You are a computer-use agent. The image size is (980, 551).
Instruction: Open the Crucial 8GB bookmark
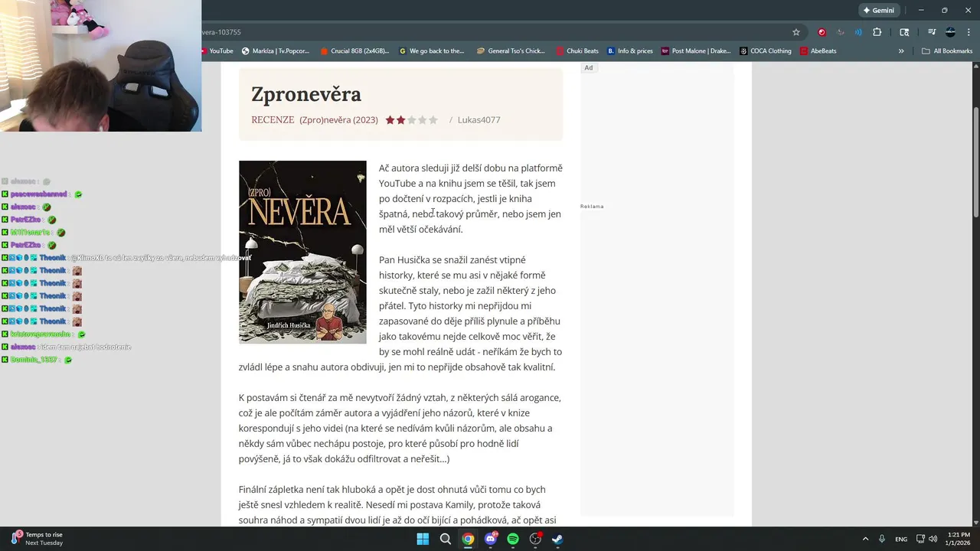354,51
